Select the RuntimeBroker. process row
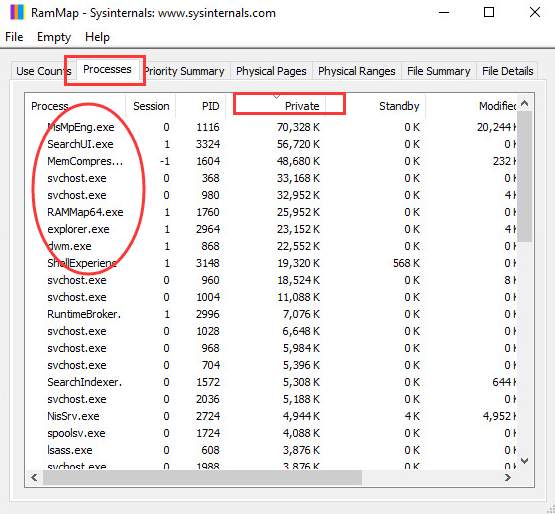The image size is (555, 514). (x=271, y=314)
